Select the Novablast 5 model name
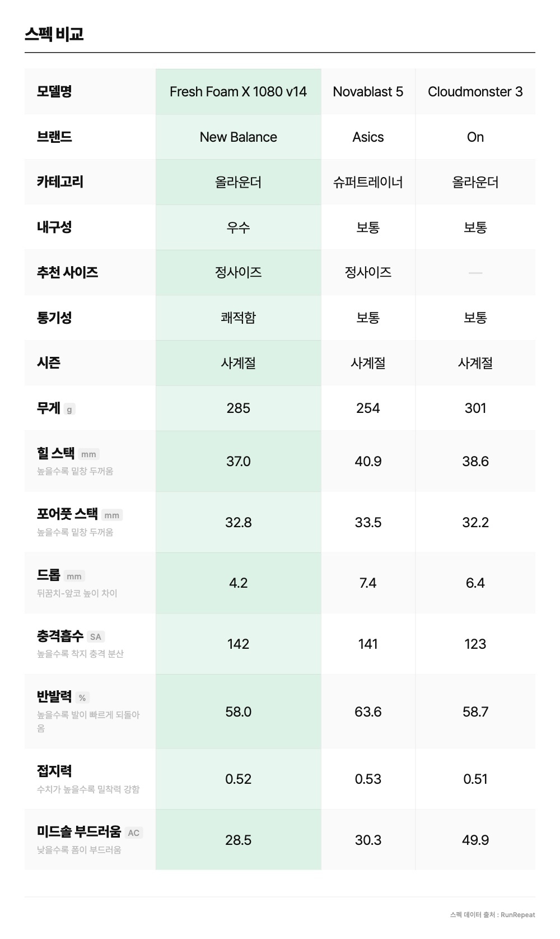560x939 pixels. point(368,92)
